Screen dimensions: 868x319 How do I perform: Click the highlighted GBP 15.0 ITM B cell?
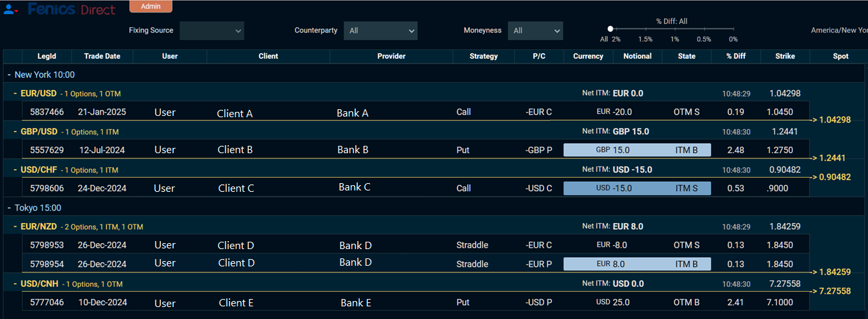[637, 150]
